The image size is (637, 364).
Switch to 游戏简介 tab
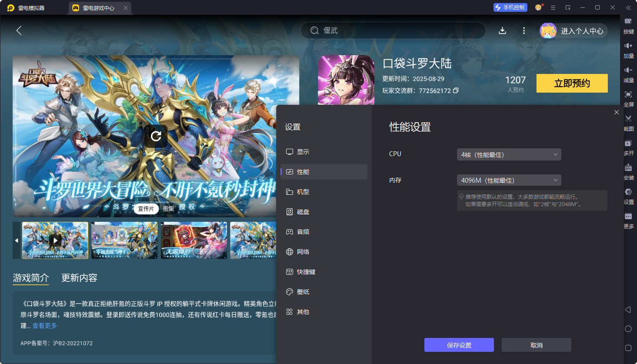(x=31, y=277)
